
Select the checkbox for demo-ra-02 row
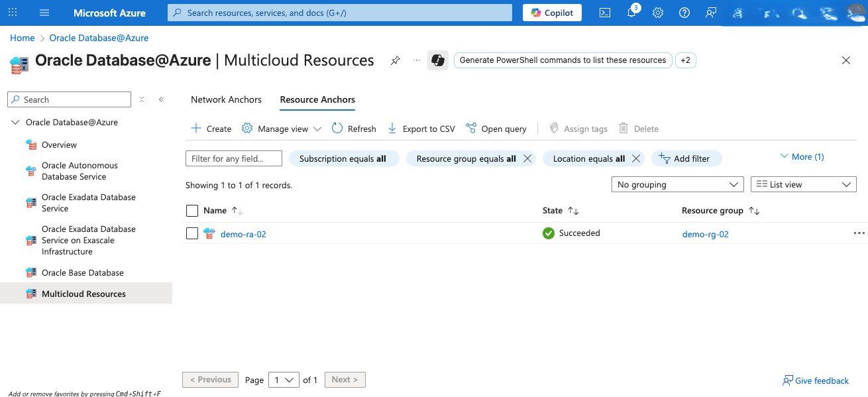click(192, 233)
